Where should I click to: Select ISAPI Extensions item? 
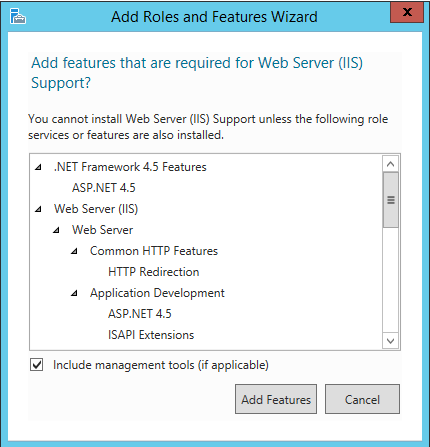pos(151,335)
